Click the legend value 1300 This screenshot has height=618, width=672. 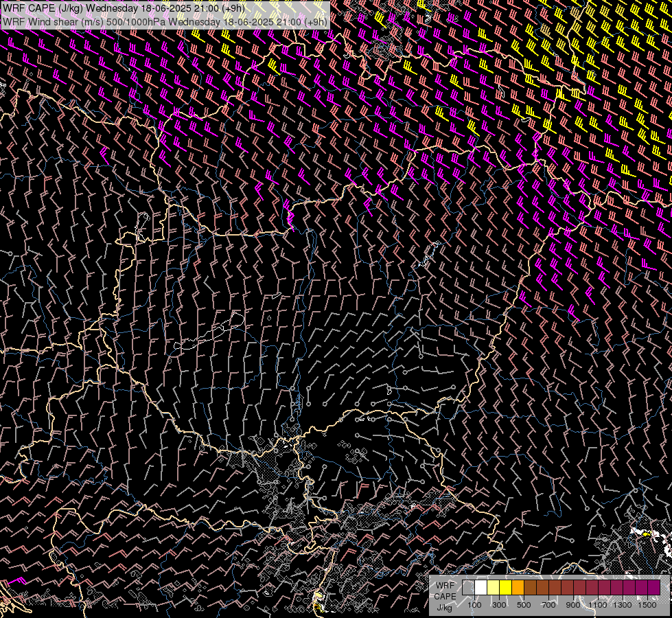(623, 605)
